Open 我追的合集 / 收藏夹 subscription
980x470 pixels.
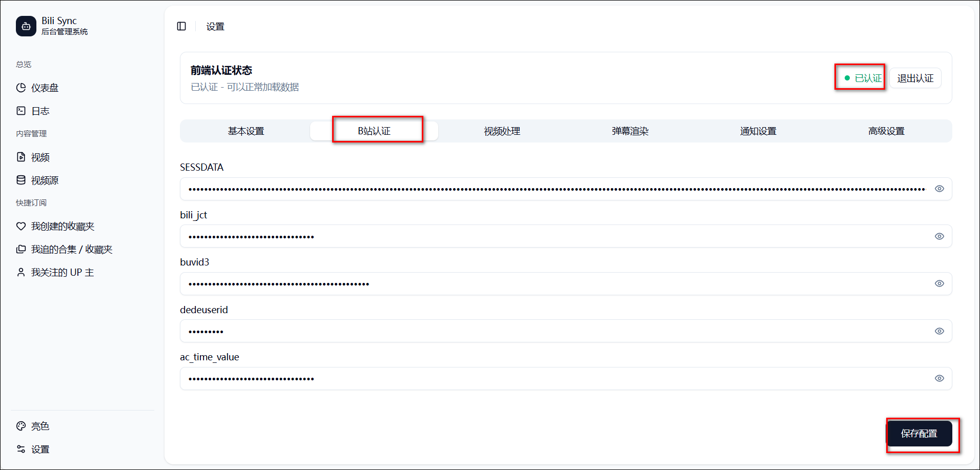pyautogui.click(x=71, y=249)
